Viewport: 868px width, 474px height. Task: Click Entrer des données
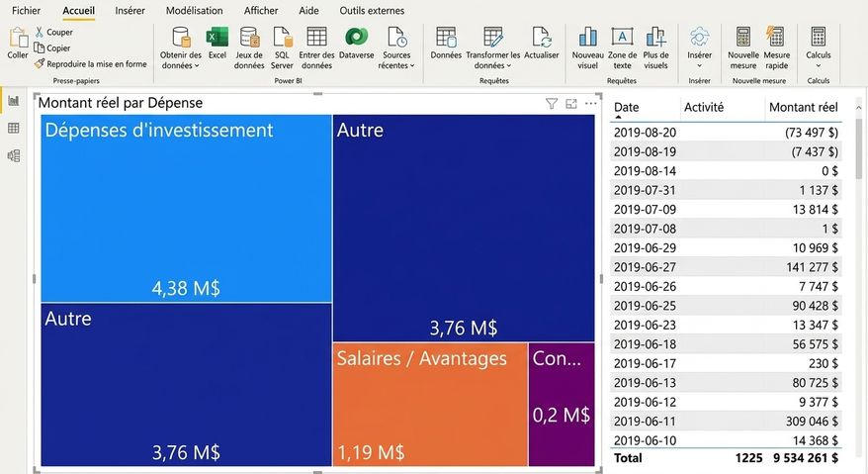[316, 48]
